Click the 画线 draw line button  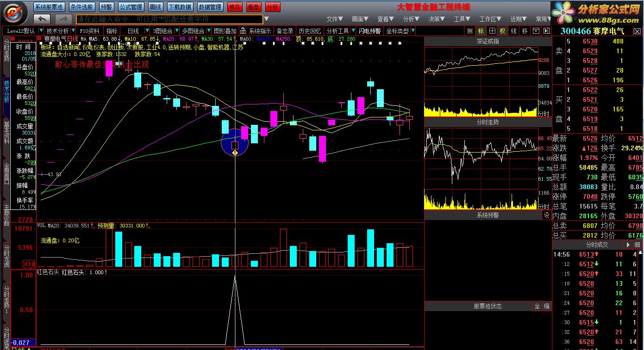156,7
